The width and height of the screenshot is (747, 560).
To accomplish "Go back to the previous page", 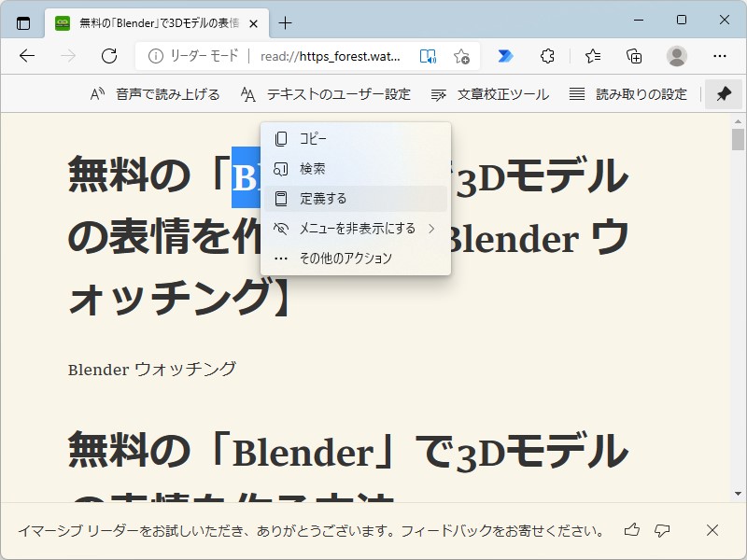I will coord(27,55).
